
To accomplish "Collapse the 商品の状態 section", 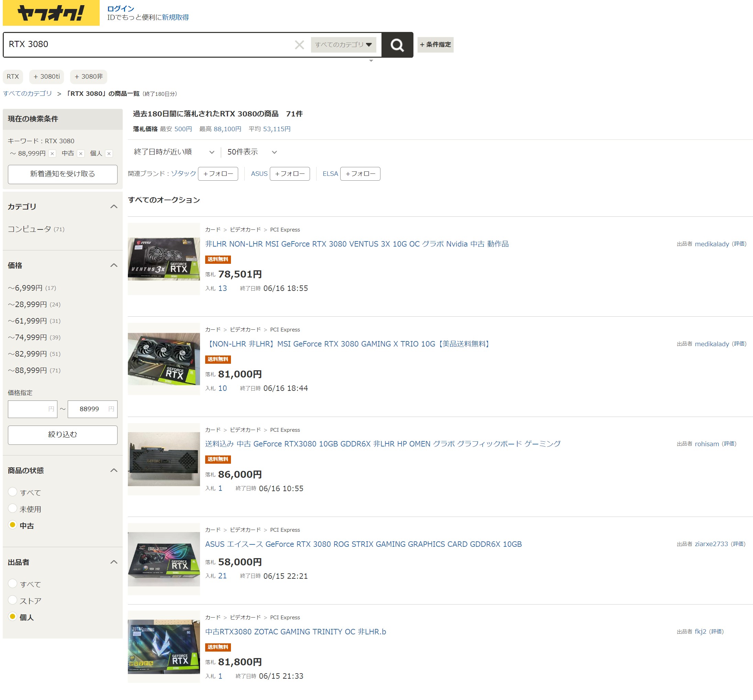I will click(x=114, y=470).
